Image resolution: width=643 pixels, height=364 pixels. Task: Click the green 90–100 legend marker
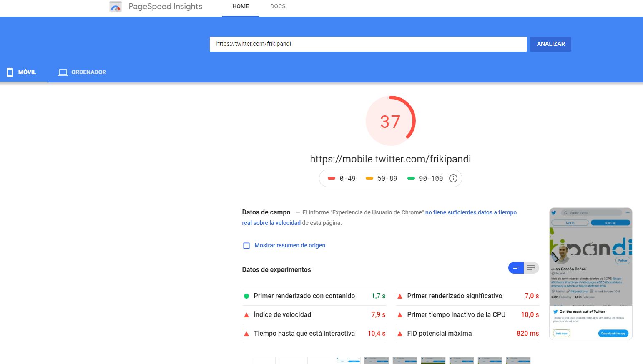pyautogui.click(x=411, y=178)
